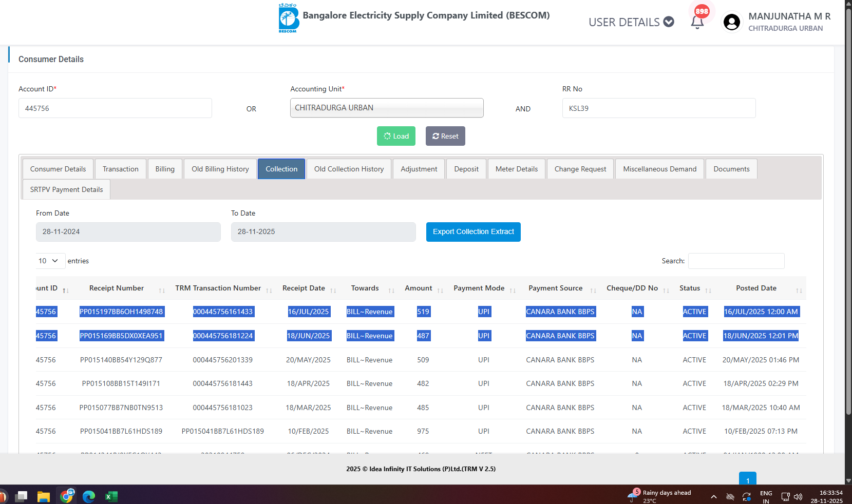The height and width of the screenshot is (504, 852).
Task: Click sort arrows beside Receipt Date column
Action: pos(333,290)
